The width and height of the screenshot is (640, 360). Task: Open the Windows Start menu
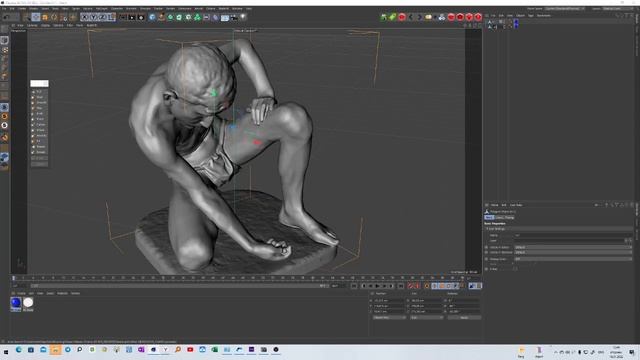click(x=6, y=352)
